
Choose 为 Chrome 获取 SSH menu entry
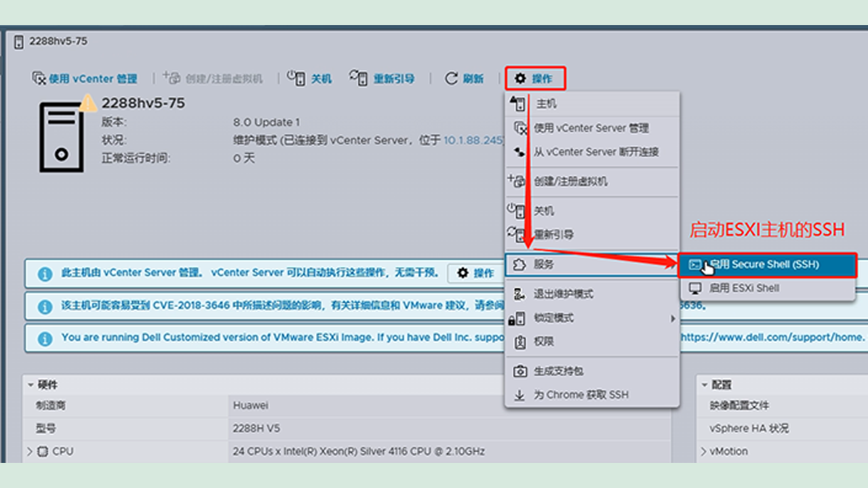pyautogui.click(x=592, y=394)
